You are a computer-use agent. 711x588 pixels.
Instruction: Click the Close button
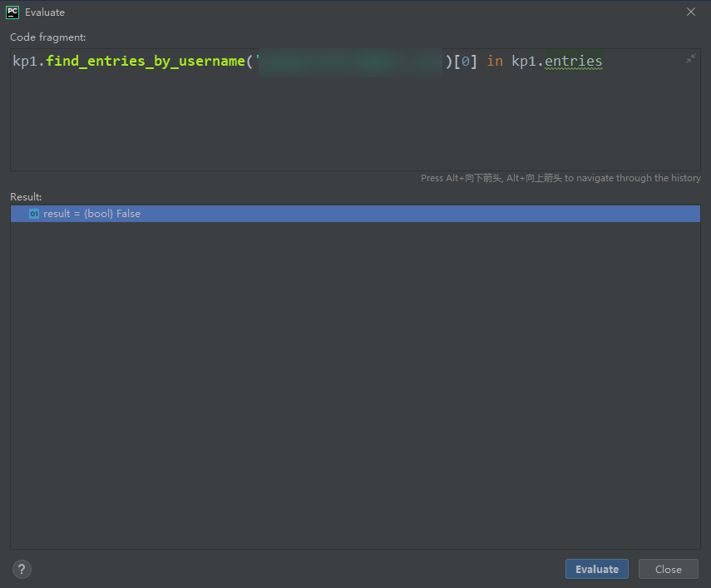point(668,569)
